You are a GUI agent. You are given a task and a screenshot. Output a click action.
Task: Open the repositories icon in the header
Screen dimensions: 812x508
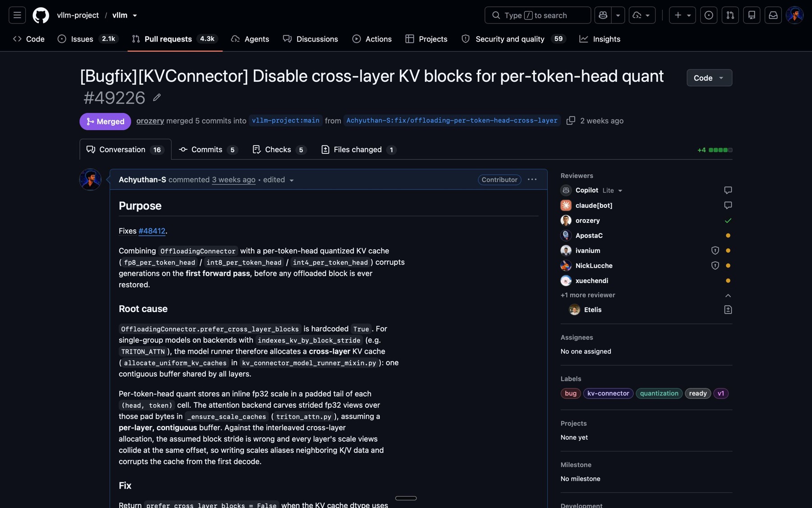point(752,15)
